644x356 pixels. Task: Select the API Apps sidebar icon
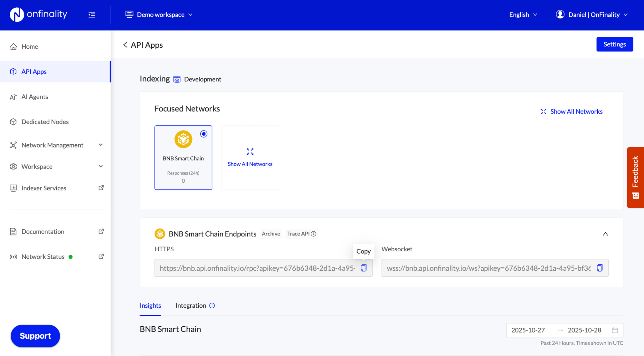coord(14,72)
